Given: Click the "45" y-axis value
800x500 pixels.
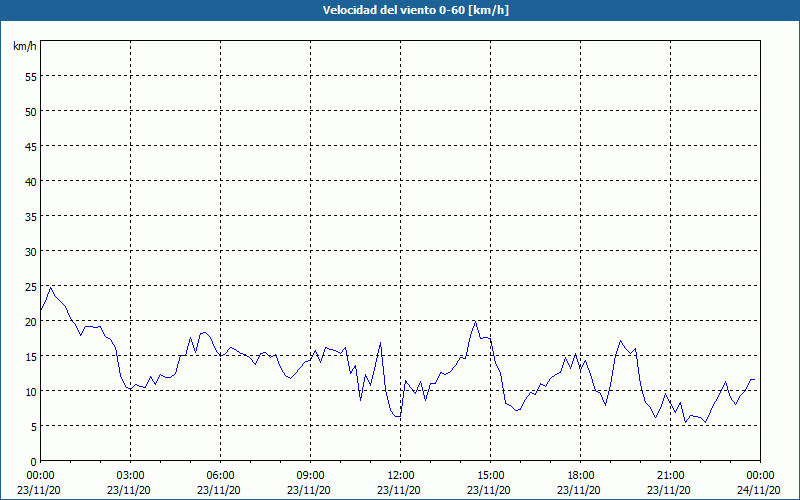Looking at the screenshot, I should click(x=31, y=146).
